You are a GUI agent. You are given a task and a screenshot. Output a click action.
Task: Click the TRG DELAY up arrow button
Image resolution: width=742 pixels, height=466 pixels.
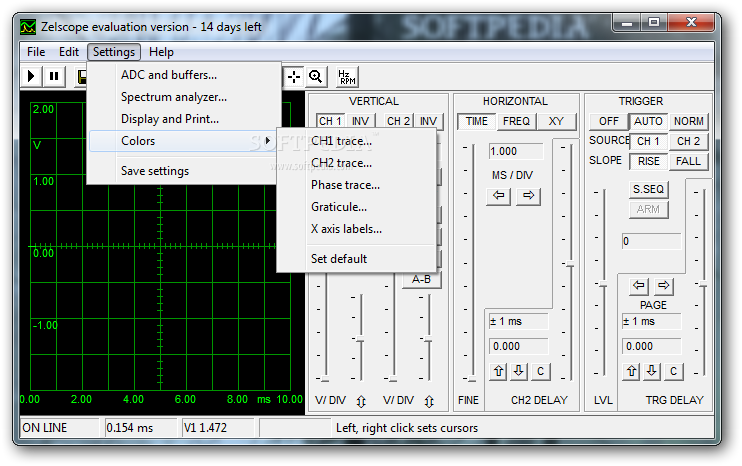(x=632, y=371)
